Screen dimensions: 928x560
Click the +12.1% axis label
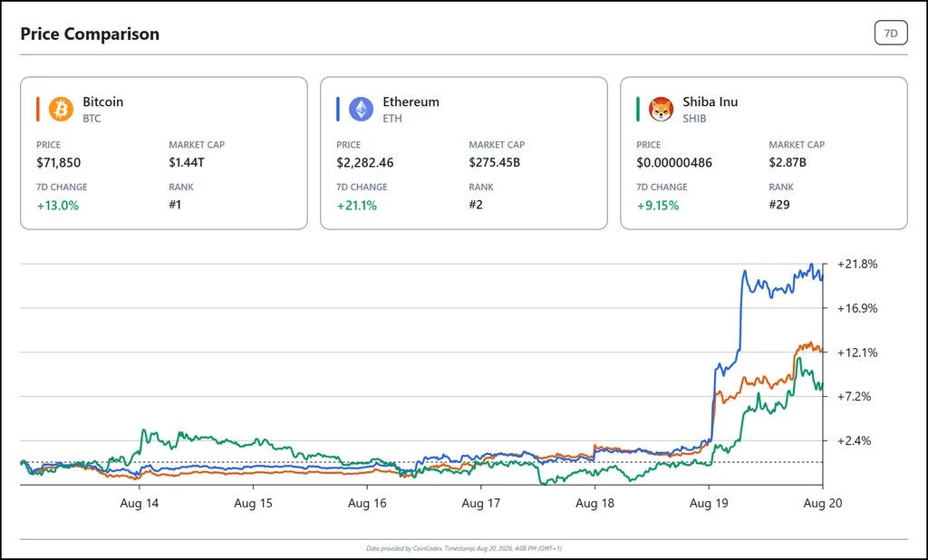coord(857,352)
